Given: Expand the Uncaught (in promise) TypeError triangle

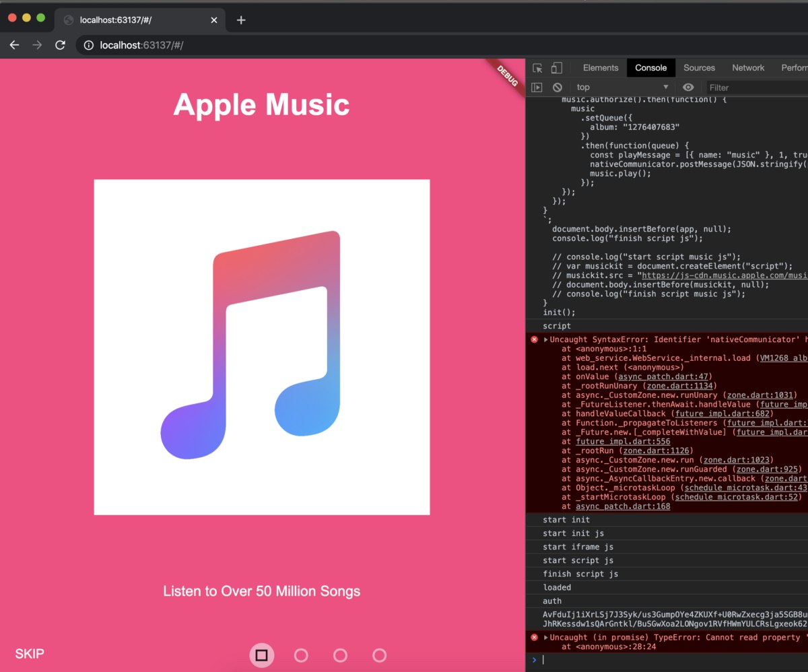Looking at the screenshot, I should pyautogui.click(x=546, y=638).
